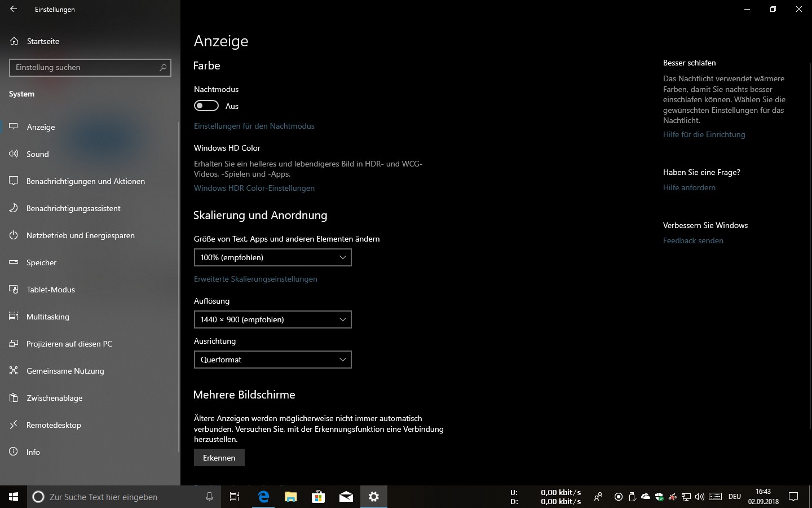Toggle the Nachtmodus switch
The height and width of the screenshot is (508, 812).
[206, 106]
